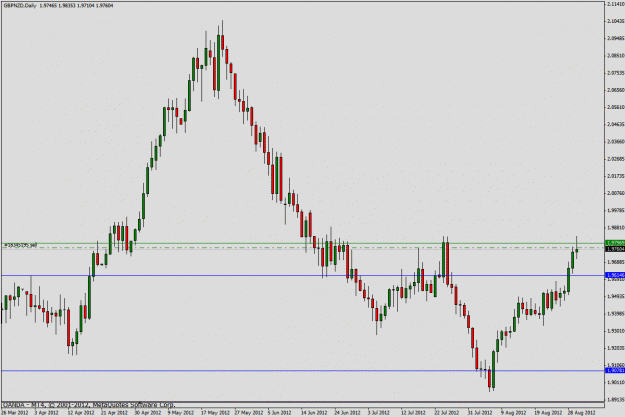Click the '9 May 2012' date label

(180, 413)
